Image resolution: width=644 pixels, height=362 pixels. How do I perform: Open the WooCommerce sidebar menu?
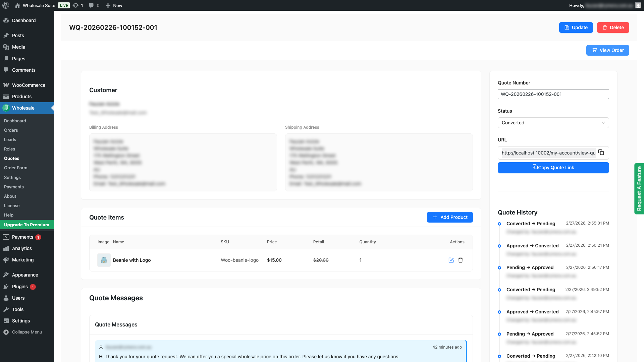pos(29,85)
